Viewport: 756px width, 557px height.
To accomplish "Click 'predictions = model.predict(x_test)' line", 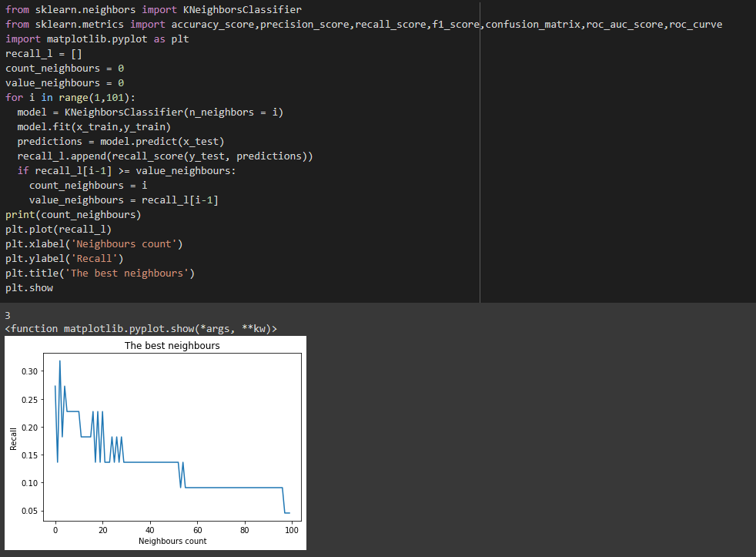I will point(121,142).
